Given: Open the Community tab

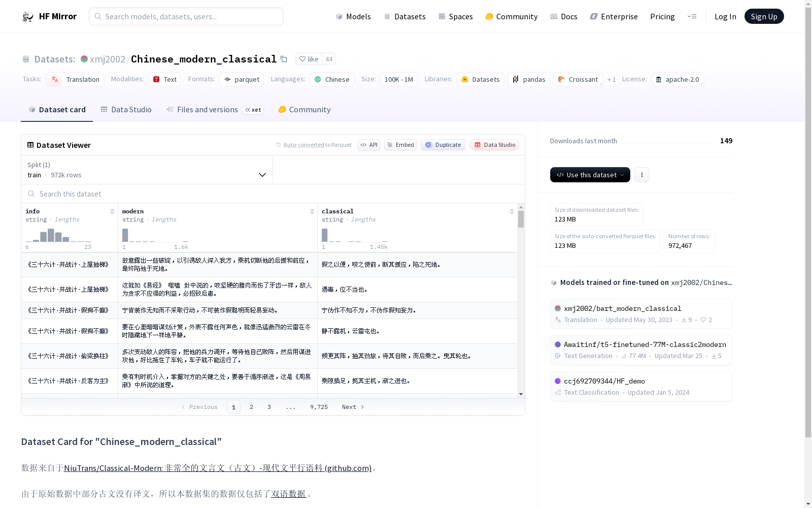Looking at the screenshot, I should click(x=304, y=109).
